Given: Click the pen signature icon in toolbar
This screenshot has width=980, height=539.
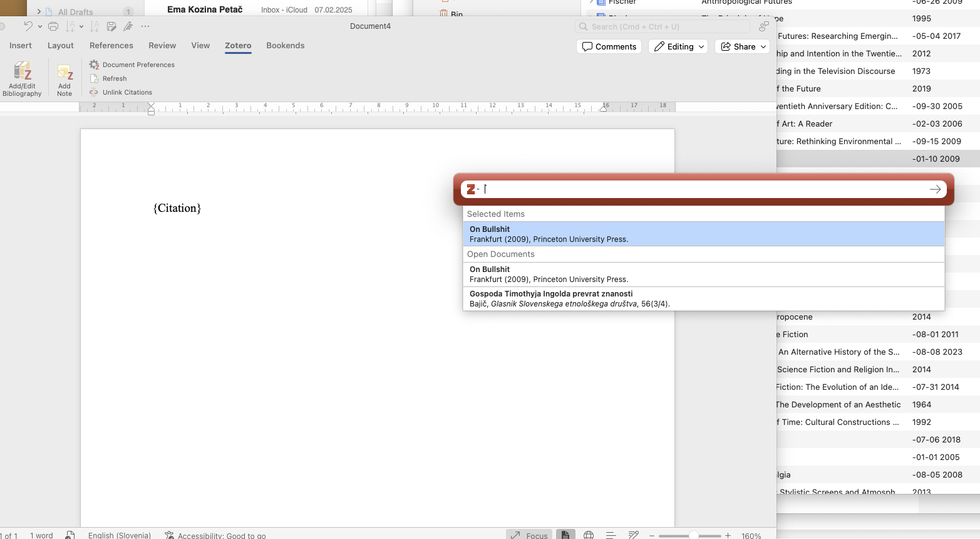Looking at the screenshot, I should (128, 26).
